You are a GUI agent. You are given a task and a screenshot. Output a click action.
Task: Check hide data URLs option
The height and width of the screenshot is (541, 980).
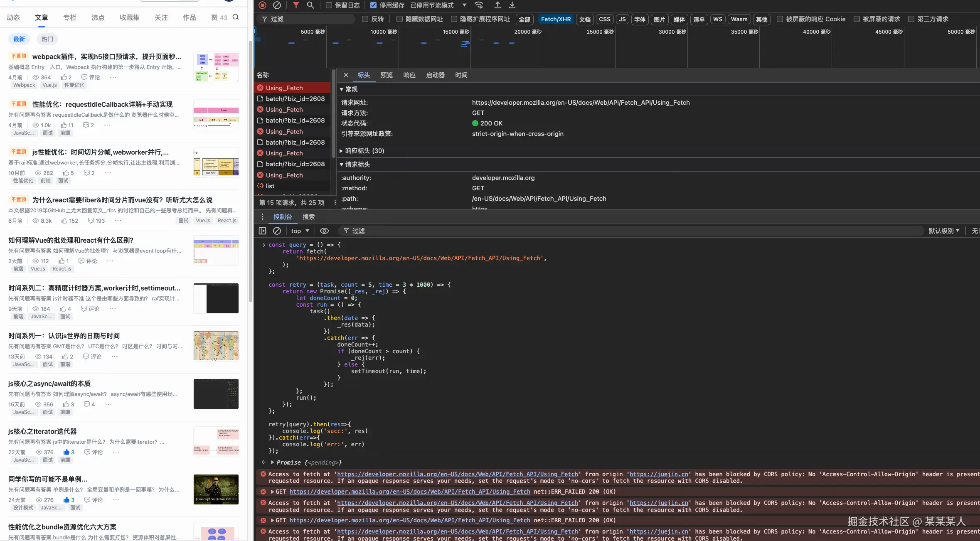point(399,19)
